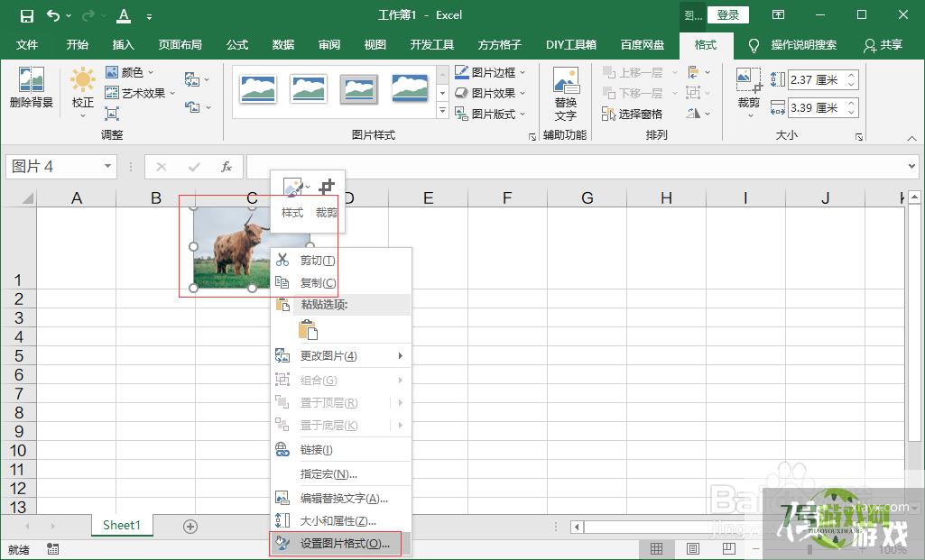925x560 pixels.
Task: Select the Sheet1 sheet tab
Action: click(122, 525)
